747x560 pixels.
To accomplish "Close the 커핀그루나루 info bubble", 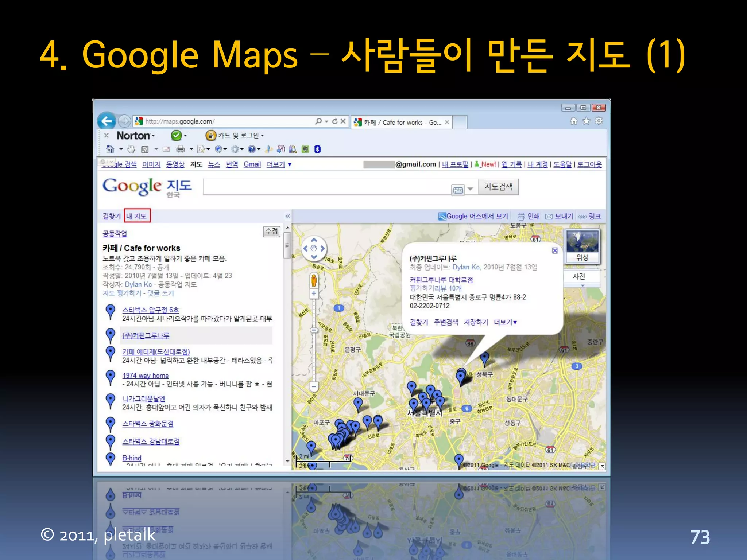I will pos(555,250).
